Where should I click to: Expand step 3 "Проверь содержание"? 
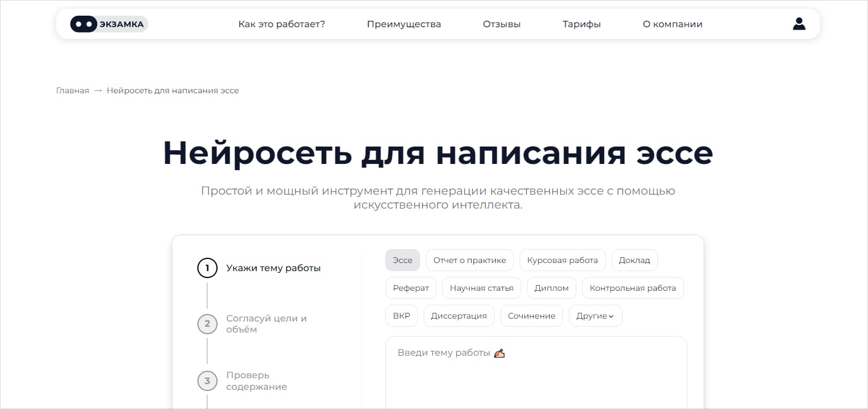(257, 381)
